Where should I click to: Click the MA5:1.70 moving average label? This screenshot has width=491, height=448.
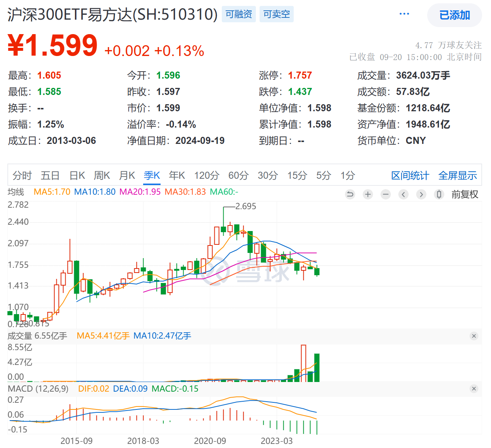click(x=52, y=192)
